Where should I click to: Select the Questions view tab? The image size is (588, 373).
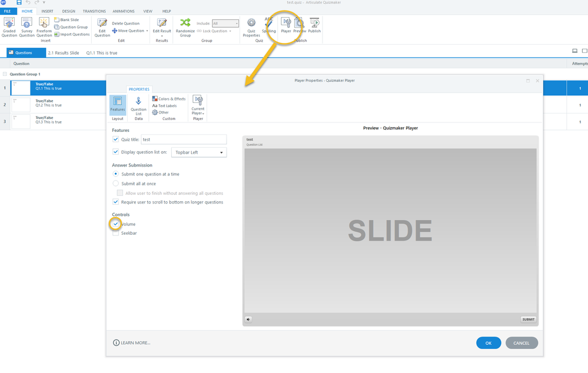[x=26, y=53]
